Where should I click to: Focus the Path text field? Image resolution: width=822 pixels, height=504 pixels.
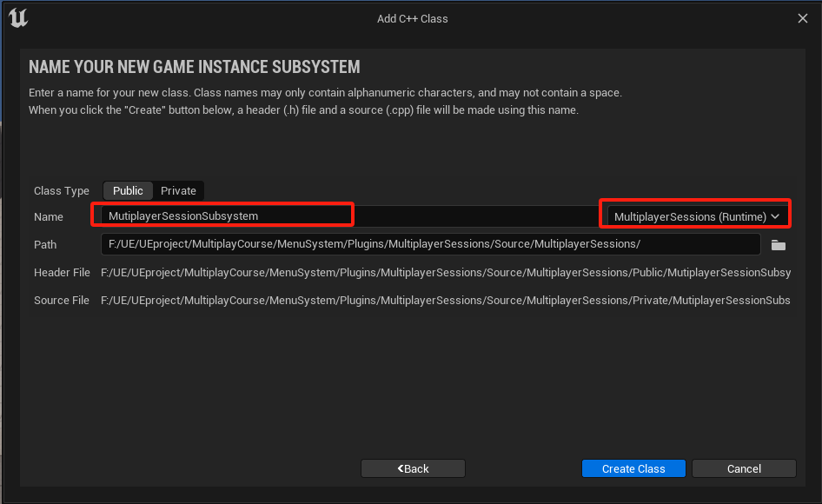pos(430,244)
